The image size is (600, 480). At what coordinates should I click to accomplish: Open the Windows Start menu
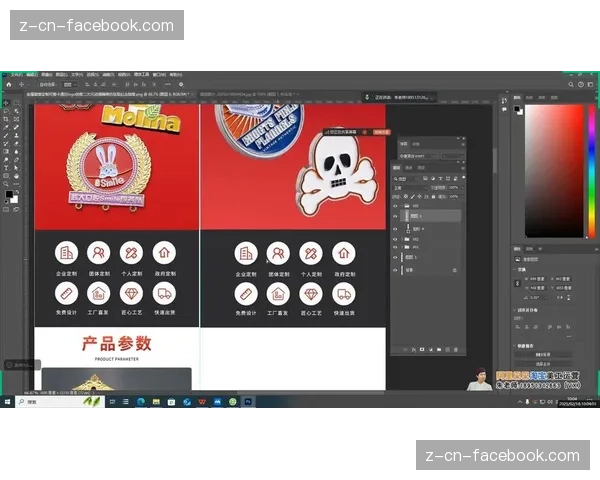tap(7, 402)
